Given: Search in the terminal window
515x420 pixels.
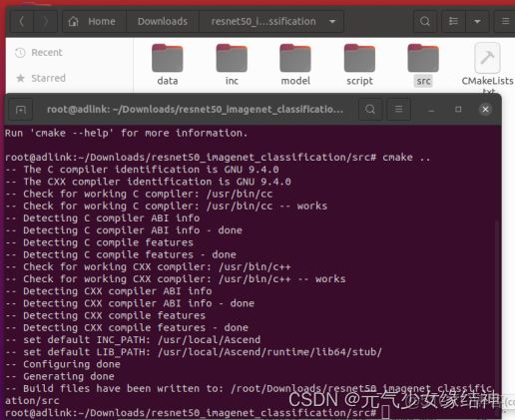Looking at the screenshot, I should (x=370, y=110).
